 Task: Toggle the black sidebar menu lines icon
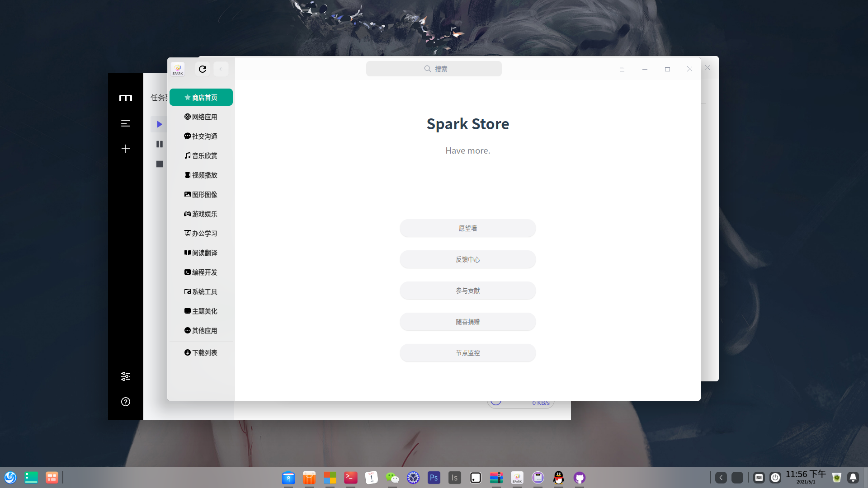click(x=126, y=123)
